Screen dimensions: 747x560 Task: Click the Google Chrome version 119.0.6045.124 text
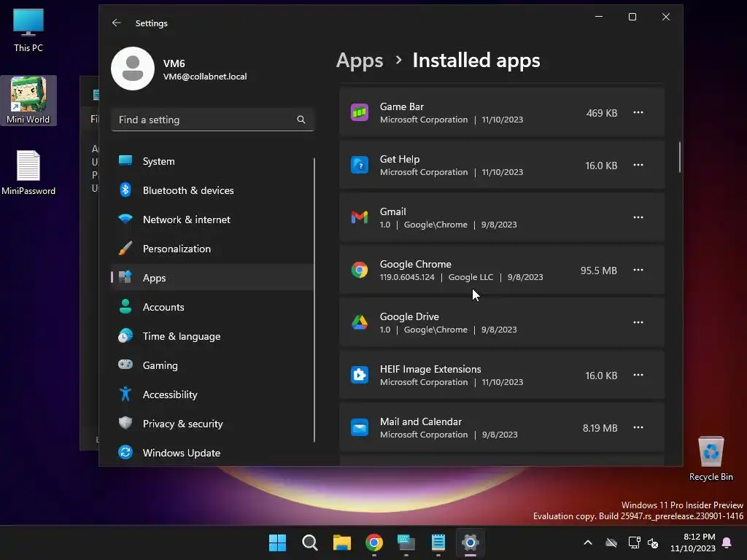[407, 277]
